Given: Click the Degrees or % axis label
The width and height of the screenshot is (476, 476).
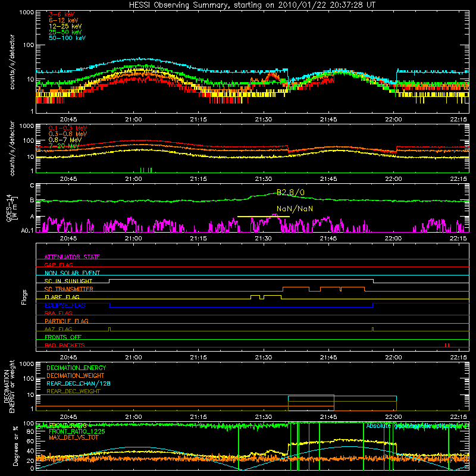Looking at the screenshot, I should (x=15, y=446).
